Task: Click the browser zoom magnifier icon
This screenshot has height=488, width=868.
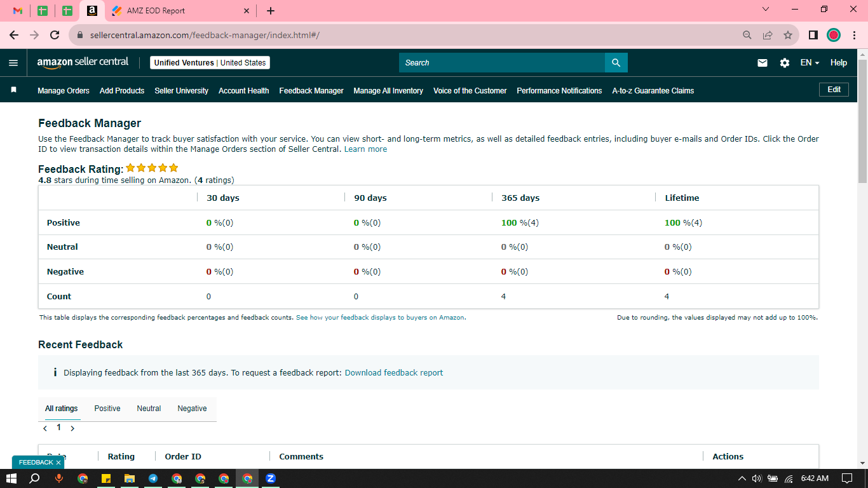Action: (x=747, y=35)
